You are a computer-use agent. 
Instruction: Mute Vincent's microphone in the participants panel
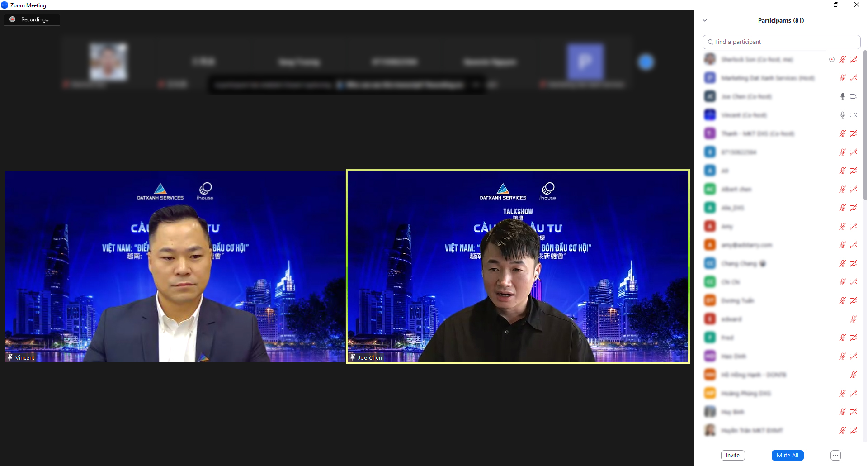[842, 115]
